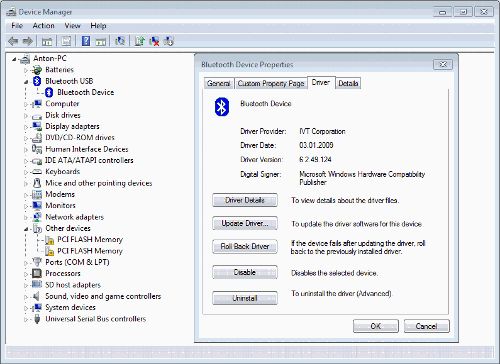The height and width of the screenshot is (364, 500).
Task: Collapse the Other devices node arrow
Action: click(x=26, y=229)
